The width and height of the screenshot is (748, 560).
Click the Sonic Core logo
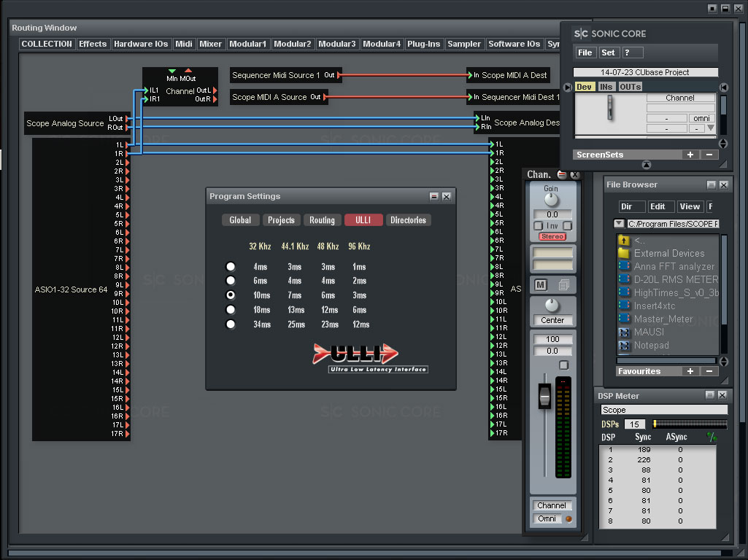tap(610, 34)
